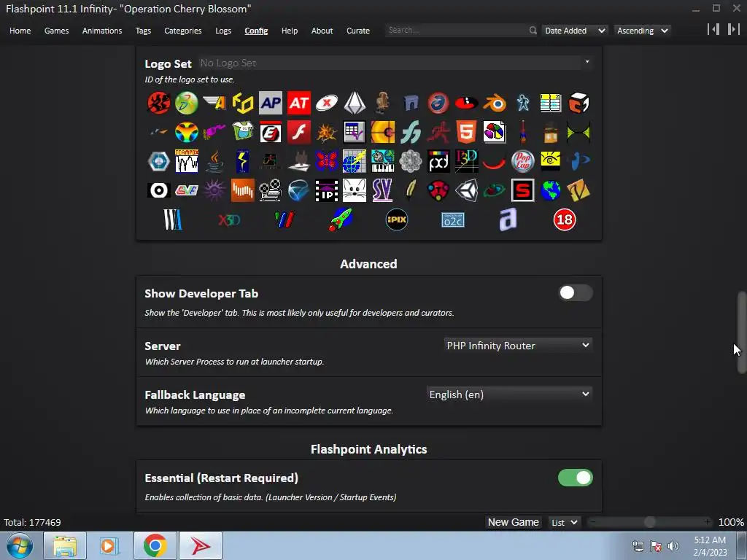Image resolution: width=747 pixels, height=560 pixels.
Task: Click the orange HTML5 logo
Action: (x=466, y=132)
